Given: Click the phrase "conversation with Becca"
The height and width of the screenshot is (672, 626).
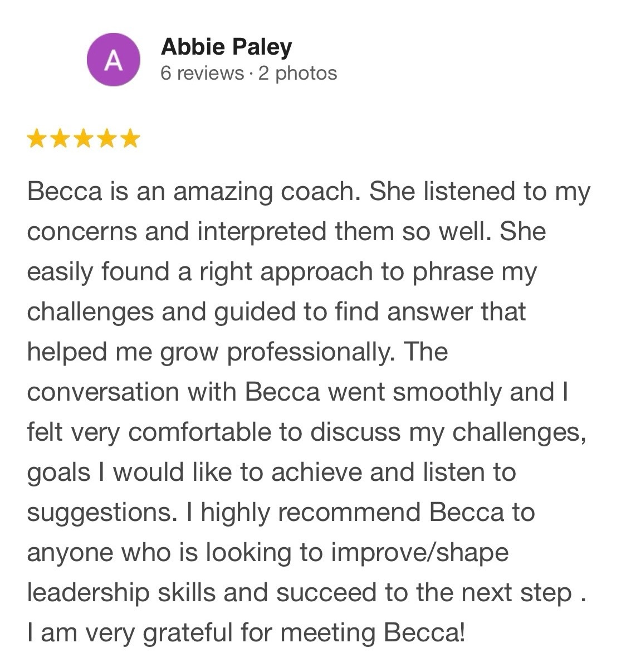Looking at the screenshot, I should pos(173,392).
